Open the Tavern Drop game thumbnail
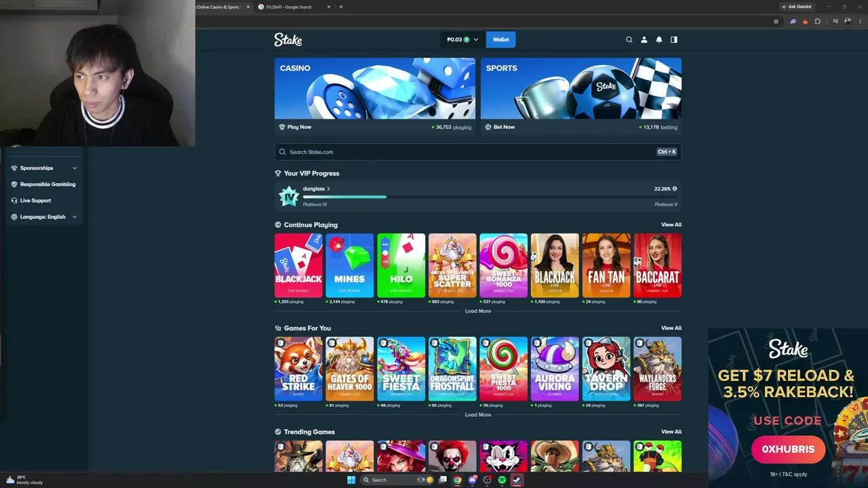The width and height of the screenshot is (868, 488). [x=606, y=369]
